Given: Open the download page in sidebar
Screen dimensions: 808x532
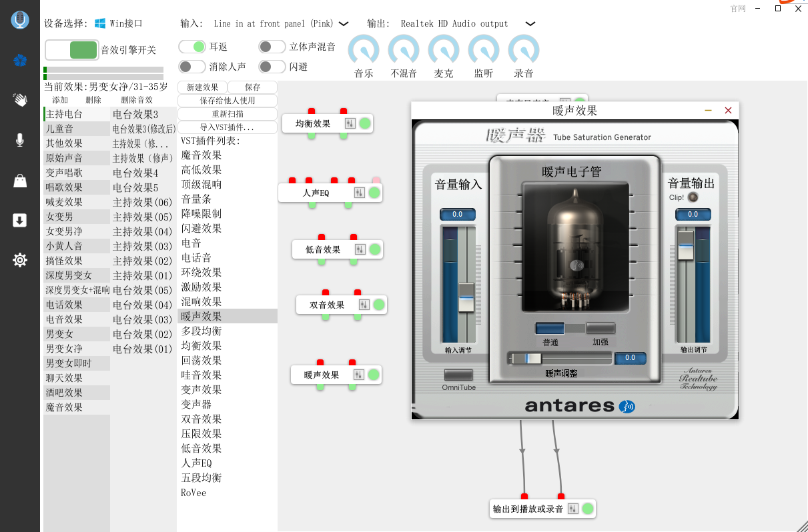Looking at the screenshot, I should (20, 220).
